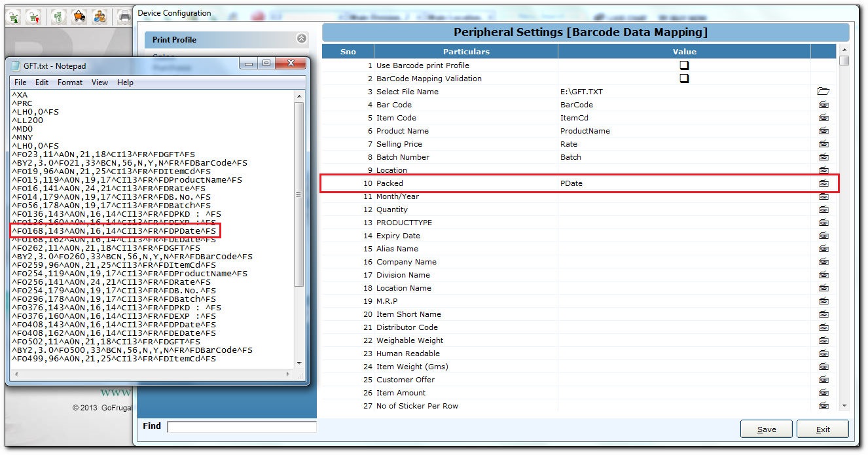
Task: Open Notepad Help menu
Action: pyautogui.click(x=125, y=82)
